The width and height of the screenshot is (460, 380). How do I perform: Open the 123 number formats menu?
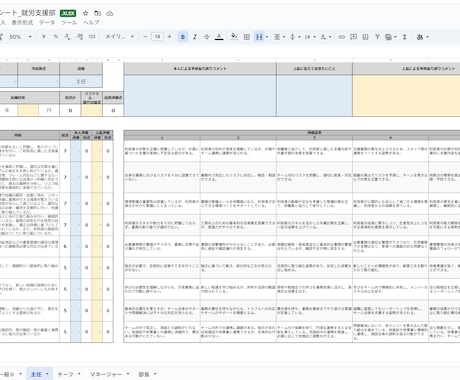coord(92,37)
